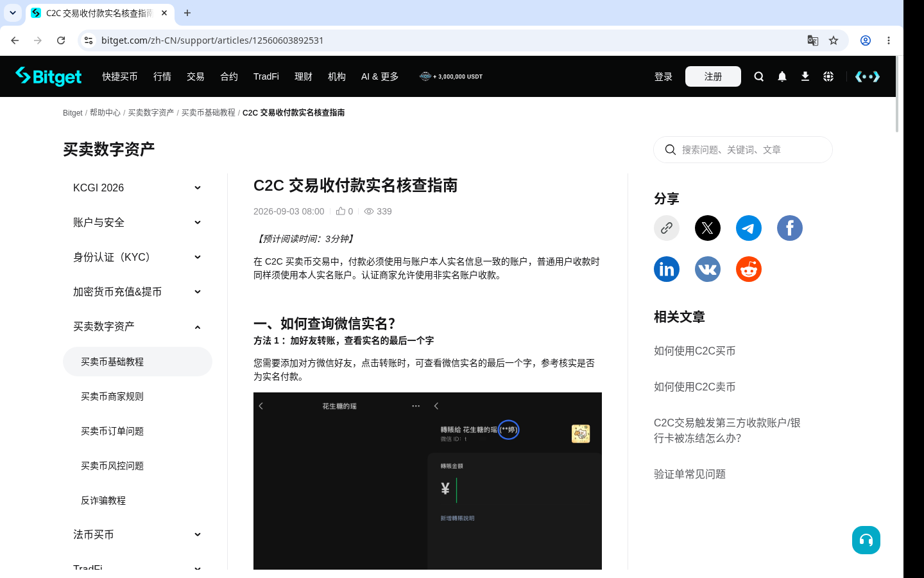This screenshot has height=578, width=924.
Task: Open the site search magnifier icon
Action: pyautogui.click(x=759, y=76)
